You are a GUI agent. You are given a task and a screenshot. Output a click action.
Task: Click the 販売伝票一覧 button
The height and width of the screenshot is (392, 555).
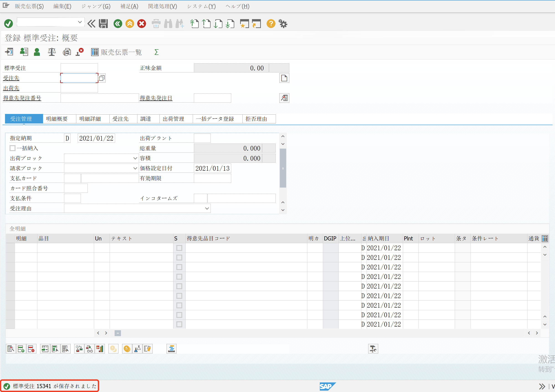tap(116, 52)
